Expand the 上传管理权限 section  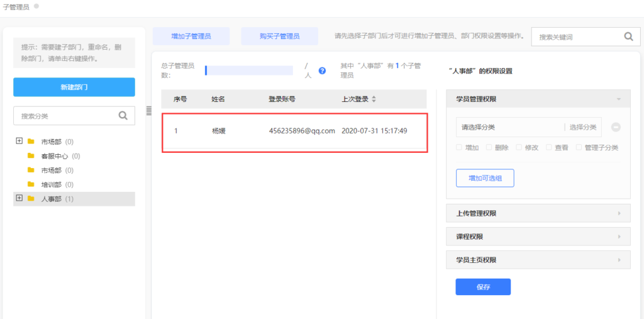(538, 213)
